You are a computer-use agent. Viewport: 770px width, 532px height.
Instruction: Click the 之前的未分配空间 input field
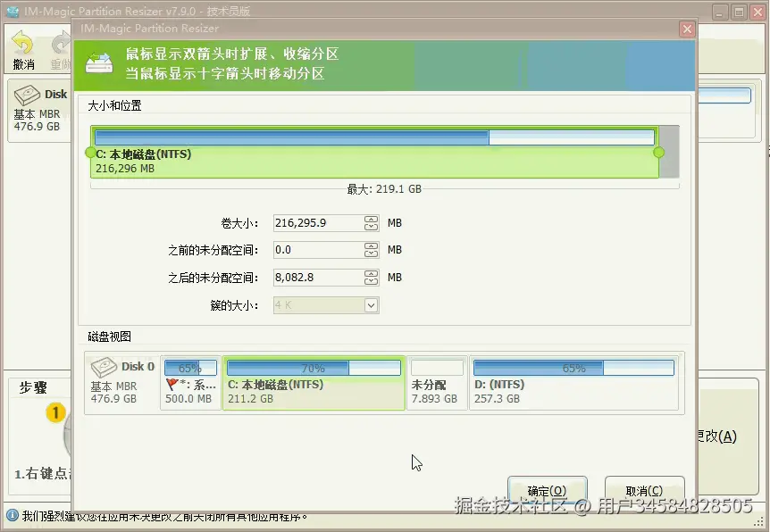pyautogui.click(x=318, y=250)
